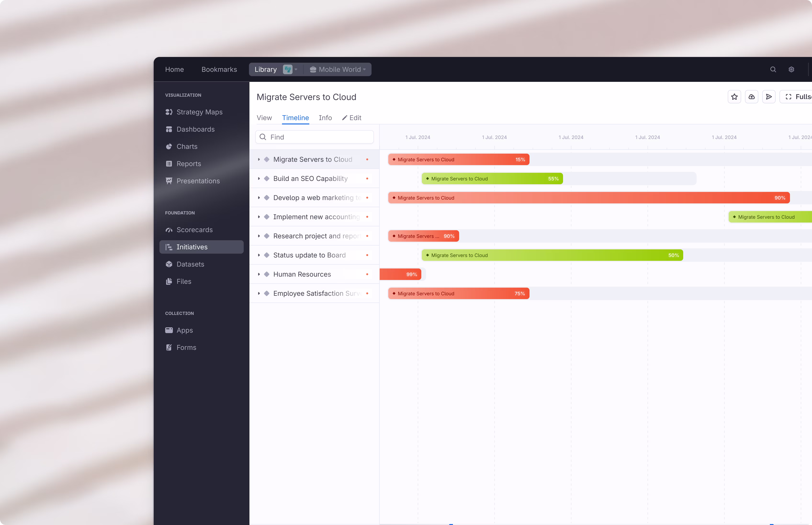812x525 pixels.
Task: Open the Charts section
Action: pyautogui.click(x=187, y=147)
